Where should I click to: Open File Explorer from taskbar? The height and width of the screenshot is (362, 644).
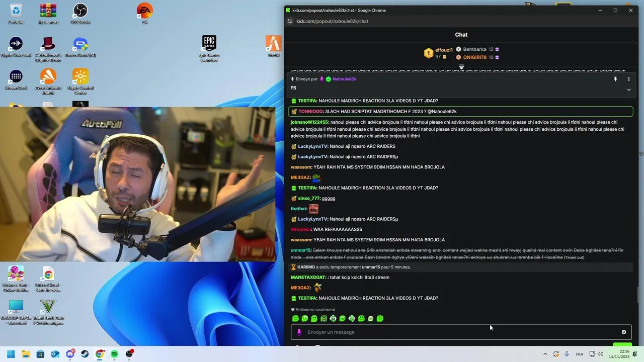click(x=26, y=354)
